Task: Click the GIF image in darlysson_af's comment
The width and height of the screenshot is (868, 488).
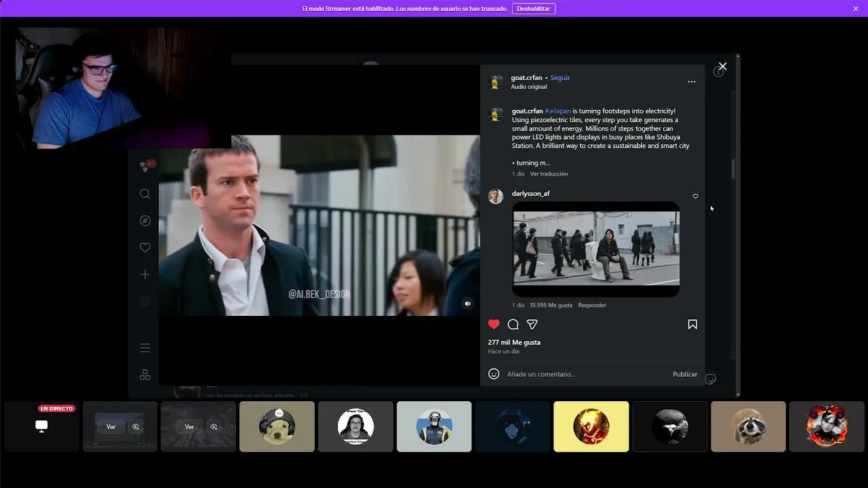Action: tap(596, 249)
